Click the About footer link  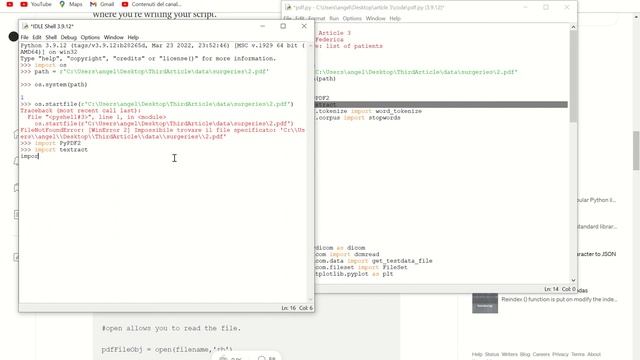tap(594, 354)
